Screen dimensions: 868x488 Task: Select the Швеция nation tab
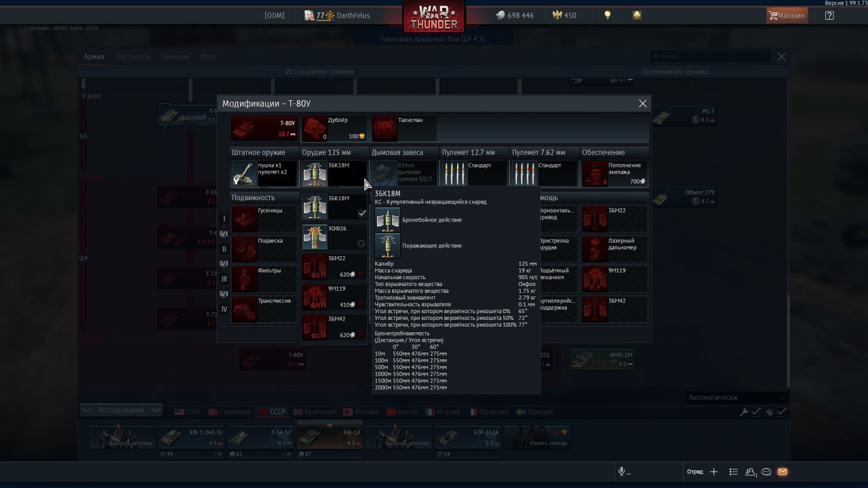pos(534,411)
